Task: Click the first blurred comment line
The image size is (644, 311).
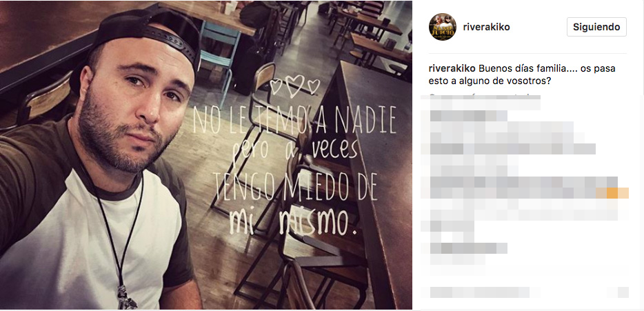Action: tap(485, 105)
